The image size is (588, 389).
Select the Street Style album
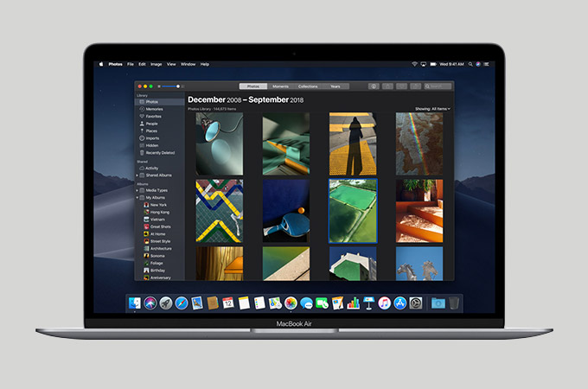(x=157, y=241)
